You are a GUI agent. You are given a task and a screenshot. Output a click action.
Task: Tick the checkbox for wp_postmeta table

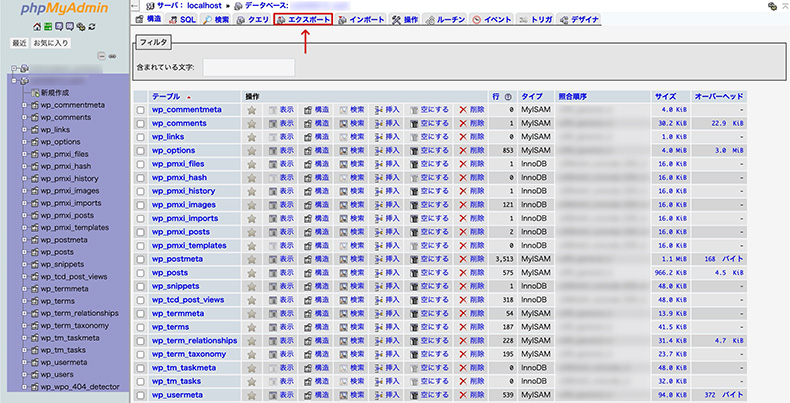tap(141, 259)
